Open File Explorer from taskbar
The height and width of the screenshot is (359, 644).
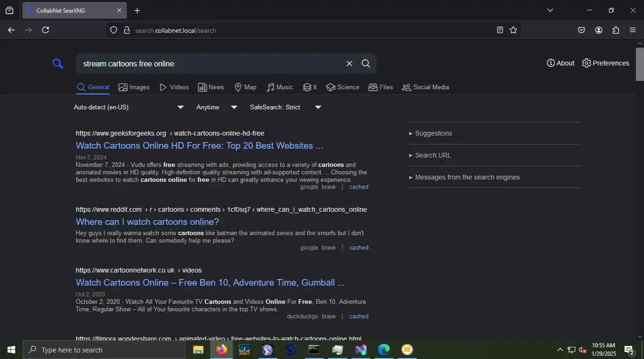(198, 350)
